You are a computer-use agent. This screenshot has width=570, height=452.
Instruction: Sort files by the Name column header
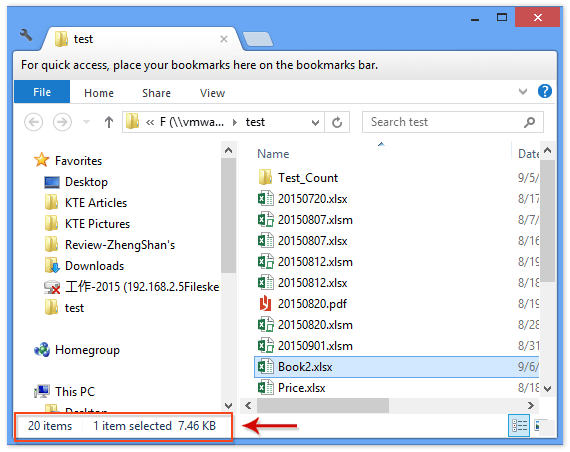tap(273, 154)
